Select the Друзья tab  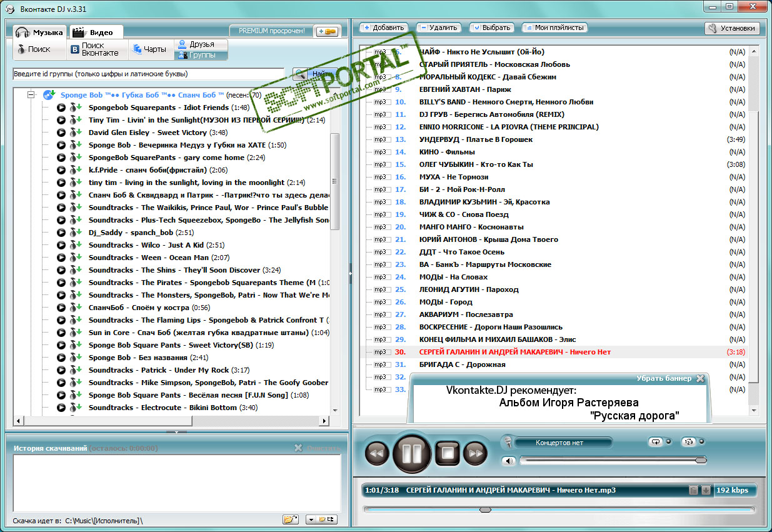(201, 44)
